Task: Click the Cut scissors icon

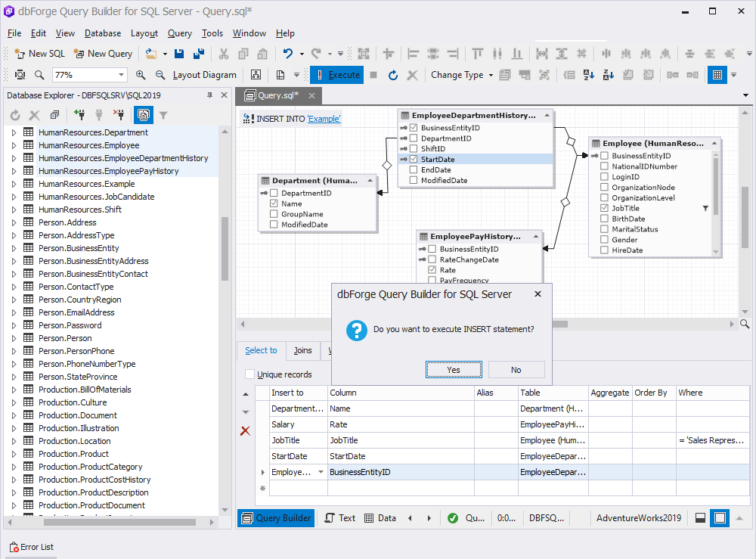Action: (223, 54)
